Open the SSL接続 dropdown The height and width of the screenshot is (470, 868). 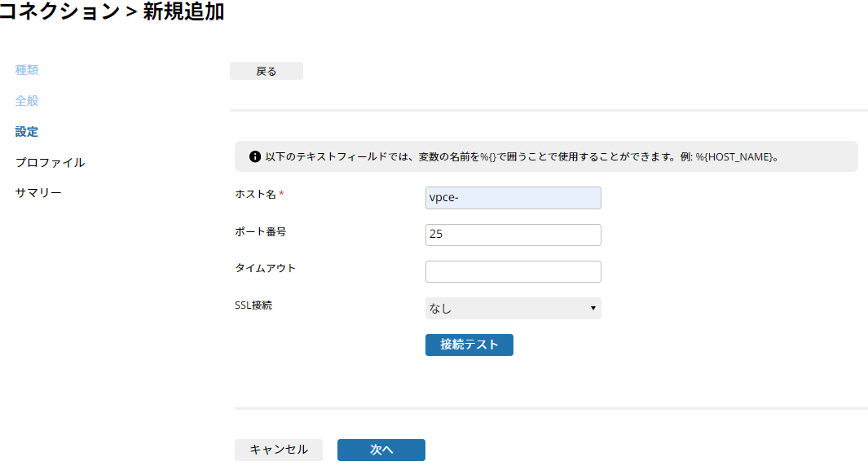coord(513,309)
